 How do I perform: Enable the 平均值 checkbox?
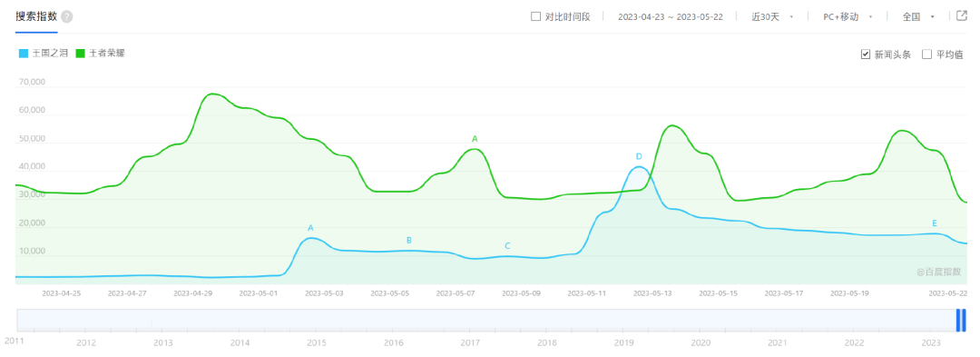pyautogui.click(x=926, y=55)
